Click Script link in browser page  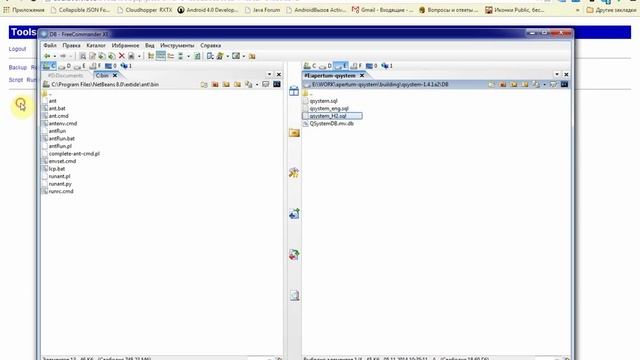(x=16, y=80)
